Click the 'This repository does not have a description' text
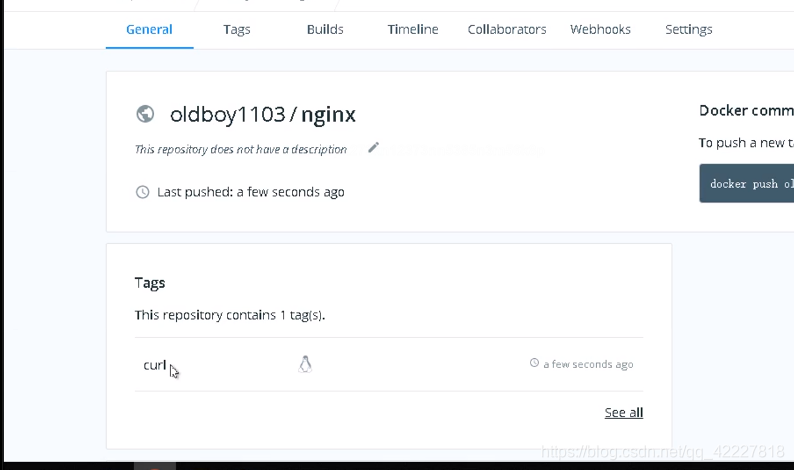This screenshot has width=794, height=470. pyautogui.click(x=241, y=149)
